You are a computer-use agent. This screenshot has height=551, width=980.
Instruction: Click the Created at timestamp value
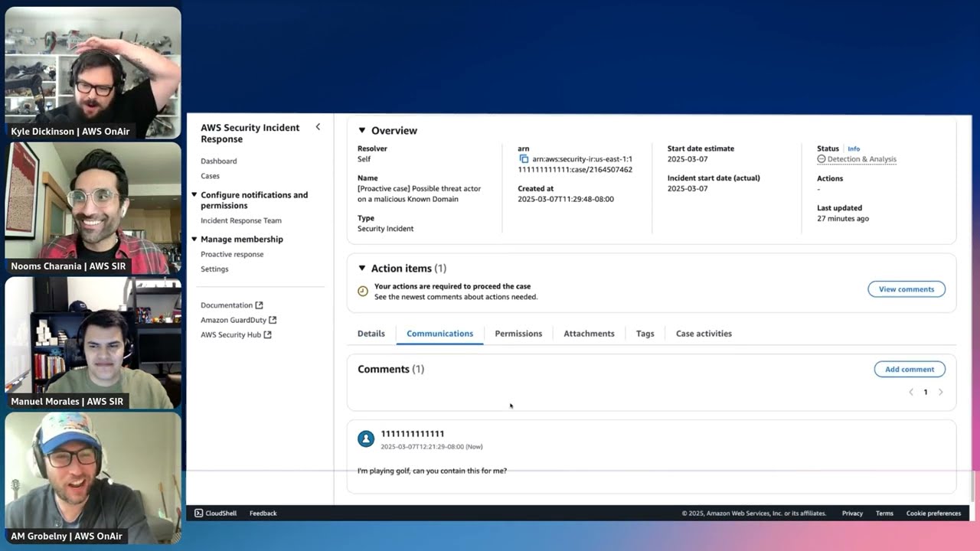click(566, 199)
